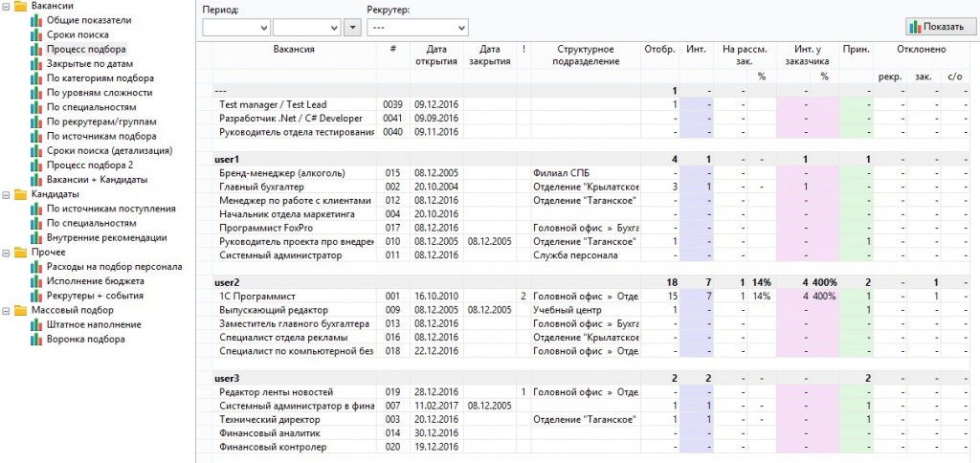Open the Общие показатели report icon
Image resolution: width=980 pixels, height=463 pixels.
[x=37, y=20]
